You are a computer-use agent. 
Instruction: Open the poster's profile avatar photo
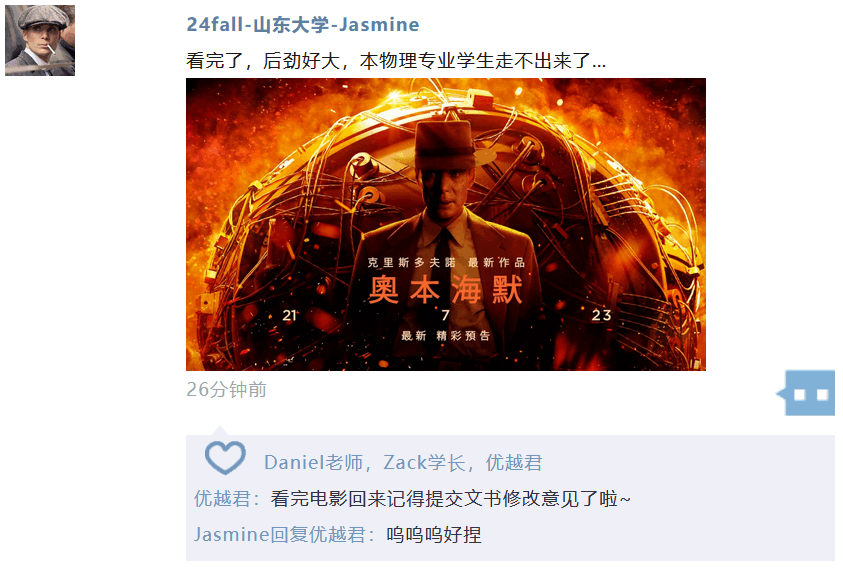pos(40,40)
